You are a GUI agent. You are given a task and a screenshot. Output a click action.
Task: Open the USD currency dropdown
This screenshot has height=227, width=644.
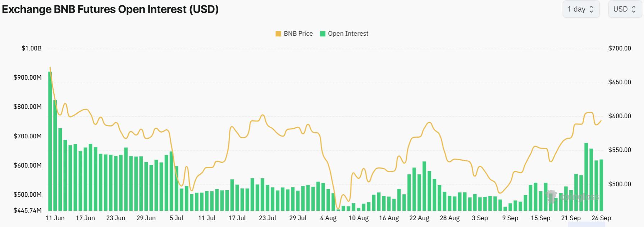click(625, 9)
